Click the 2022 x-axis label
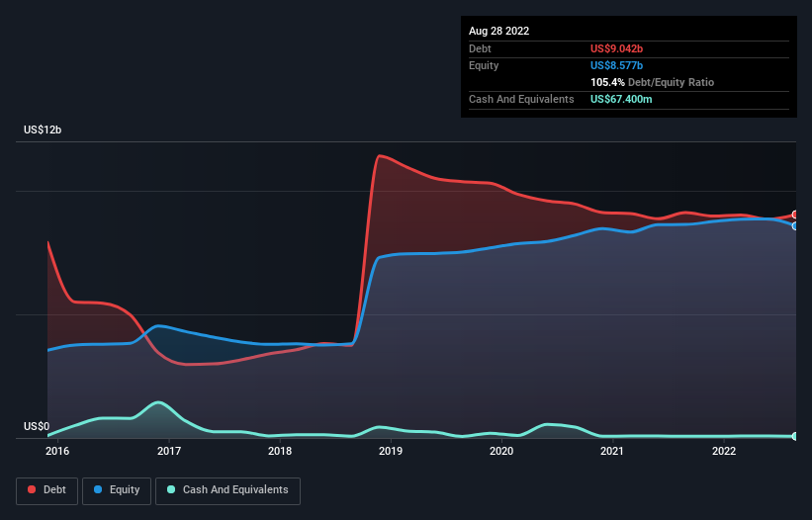The height and width of the screenshot is (520, 812). coord(724,451)
